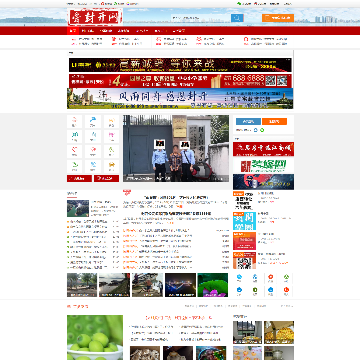Open the park trees photo in photo strip
This screenshot has width=360, height=360.
pos(82,285)
